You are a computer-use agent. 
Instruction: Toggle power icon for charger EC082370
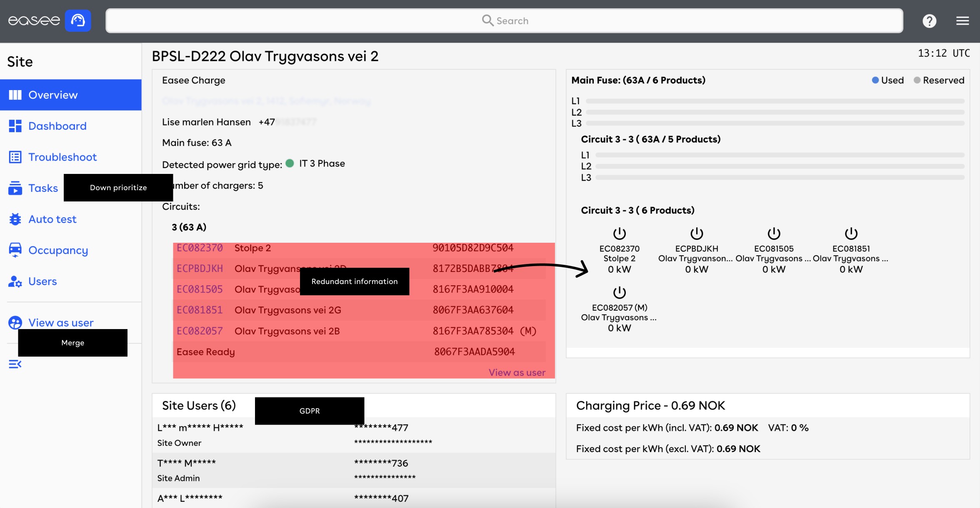(619, 234)
